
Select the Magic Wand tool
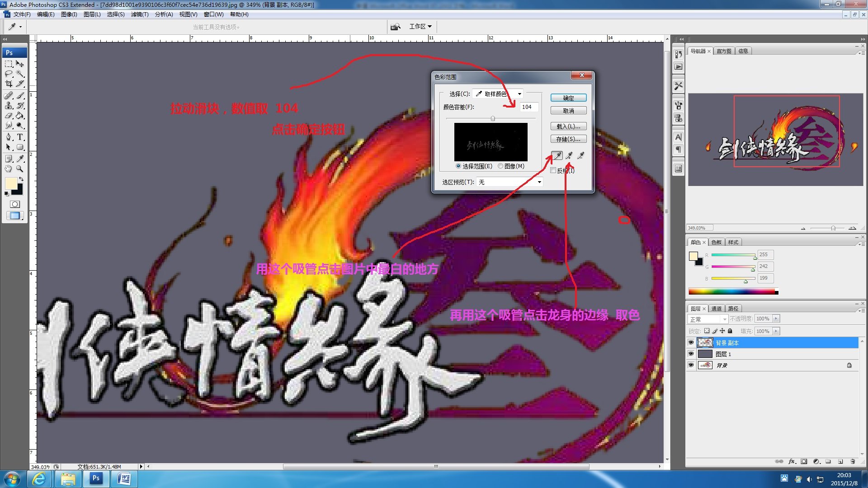tap(20, 74)
